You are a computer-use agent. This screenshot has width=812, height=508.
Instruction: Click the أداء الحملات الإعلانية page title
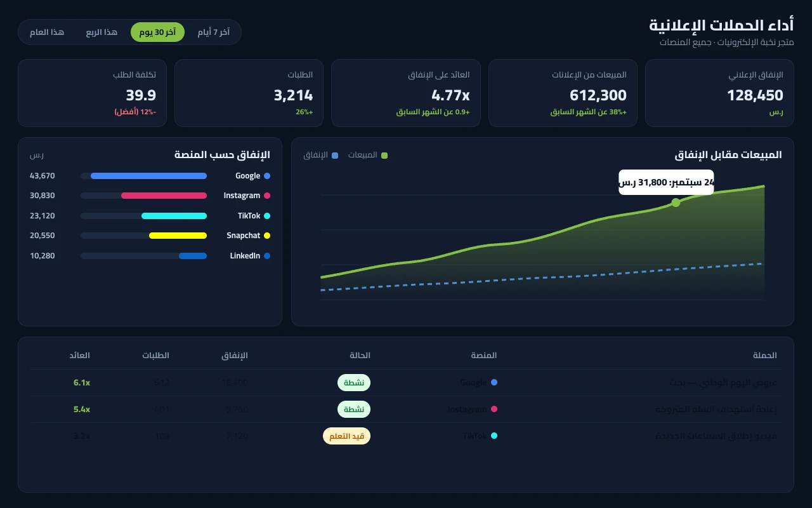pos(721,26)
